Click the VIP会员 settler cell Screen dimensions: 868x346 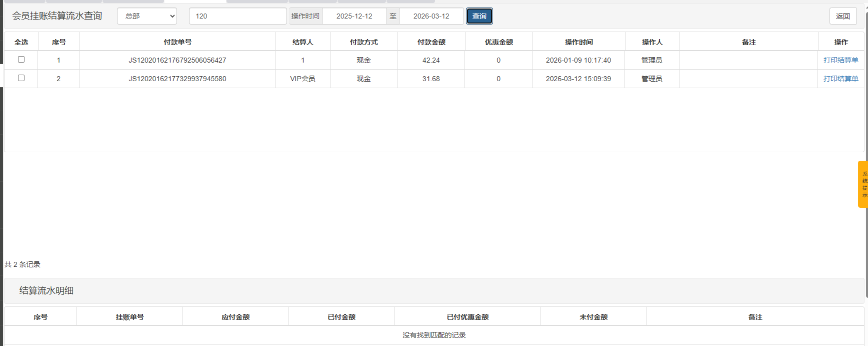tap(302, 79)
